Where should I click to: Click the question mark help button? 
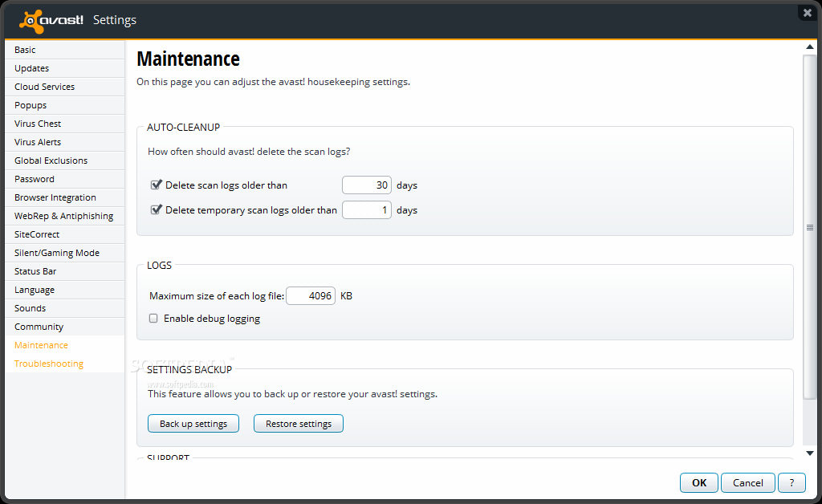pyautogui.click(x=791, y=482)
